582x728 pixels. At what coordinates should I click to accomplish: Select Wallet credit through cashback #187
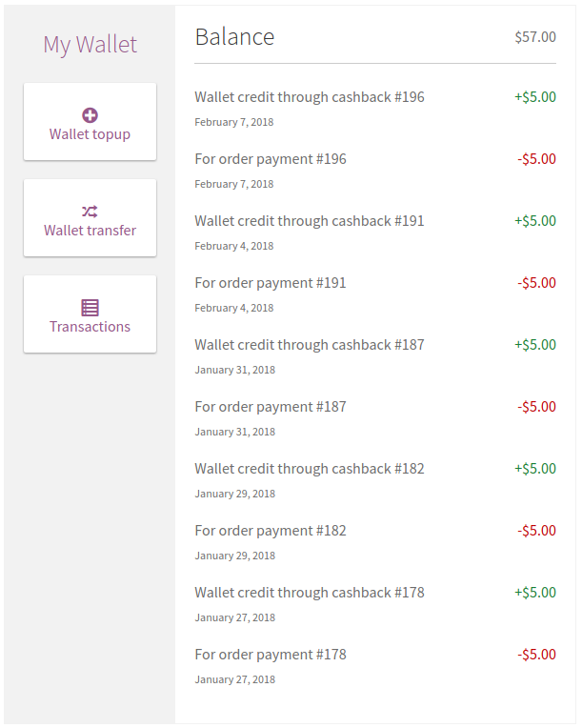click(x=310, y=345)
